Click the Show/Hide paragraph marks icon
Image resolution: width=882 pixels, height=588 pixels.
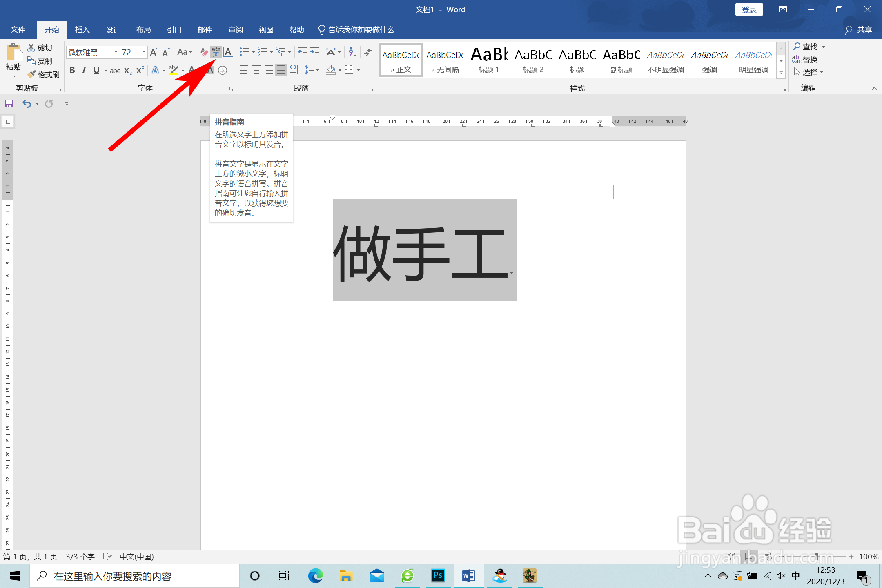[x=368, y=52]
